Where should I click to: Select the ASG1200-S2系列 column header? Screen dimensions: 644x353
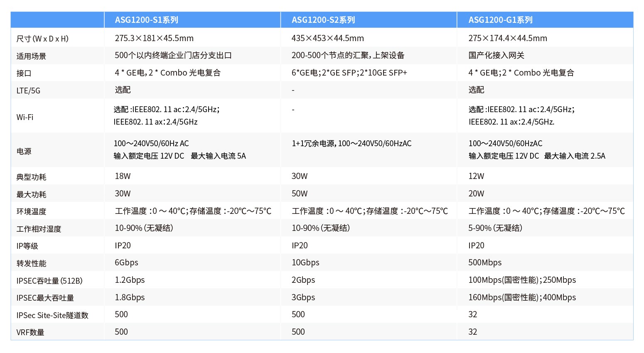323,20
